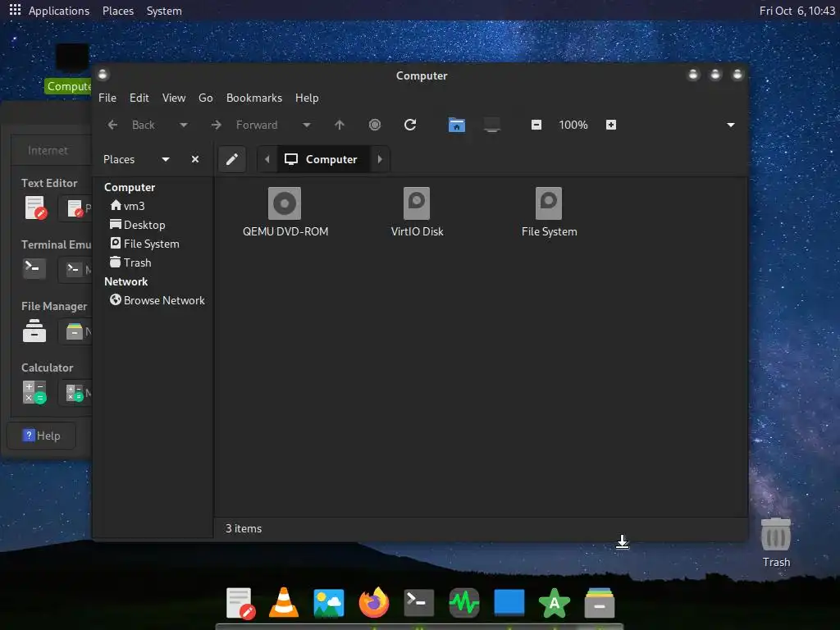
Task: Open Trash on the desktop
Action: point(776,536)
